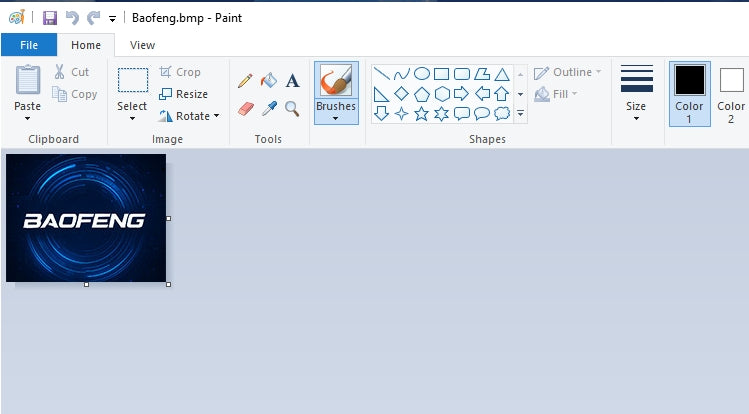Select the Pencil tool

coord(245,81)
